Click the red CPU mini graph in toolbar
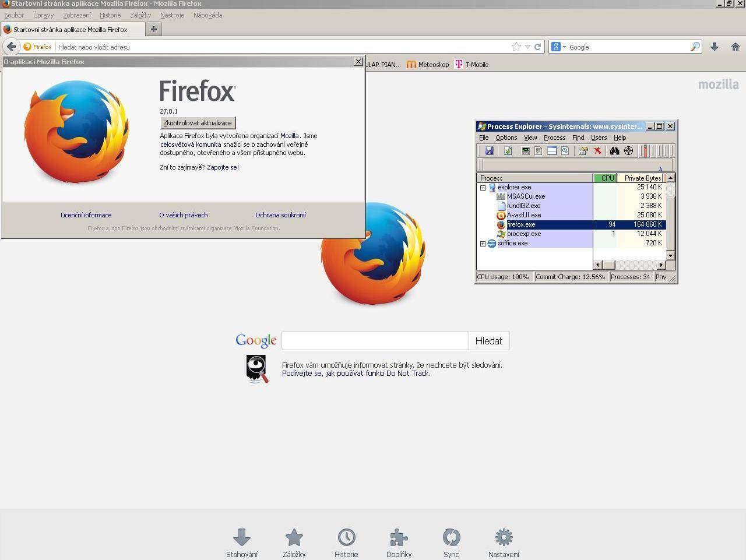746x560 pixels. [x=645, y=151]
